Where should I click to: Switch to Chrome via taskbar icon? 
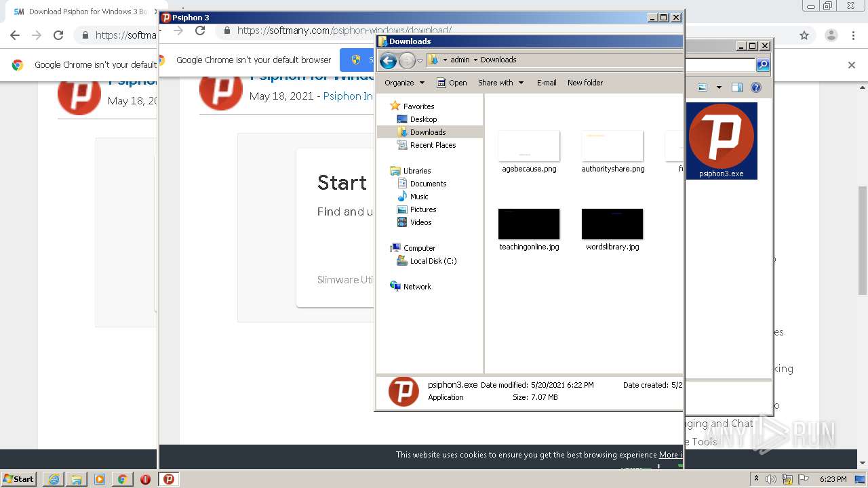pos(123,479)
